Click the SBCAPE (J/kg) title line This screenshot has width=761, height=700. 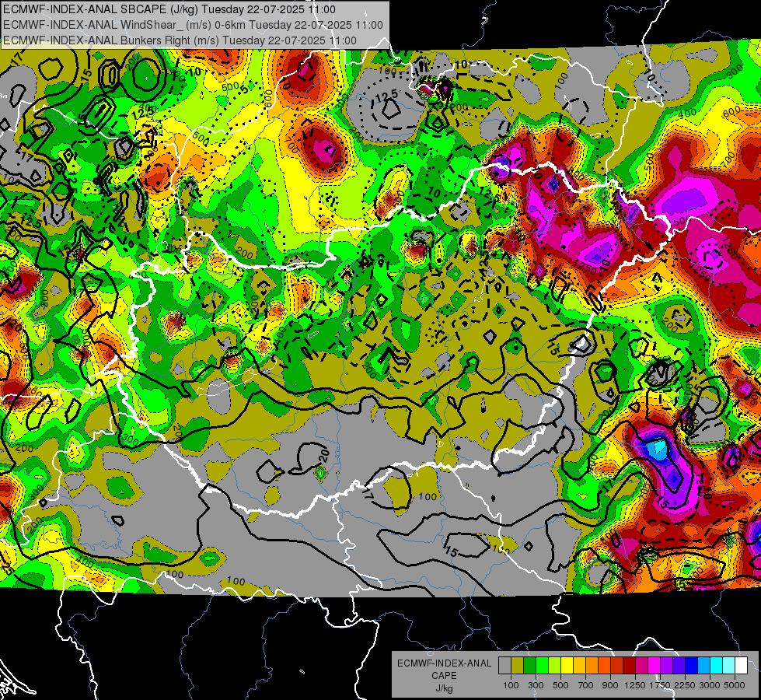(x=169, y=9)
